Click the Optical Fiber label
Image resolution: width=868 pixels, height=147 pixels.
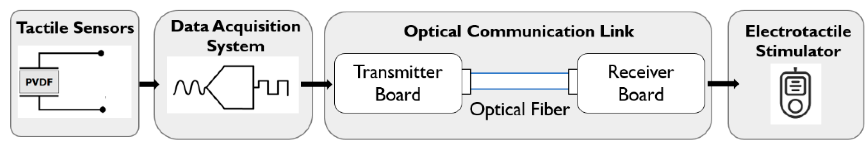pyautogui.click(x=519, y=110)
